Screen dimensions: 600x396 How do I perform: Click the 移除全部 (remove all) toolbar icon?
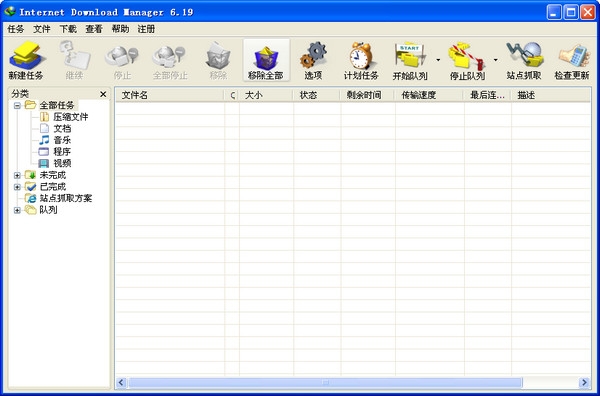266,60
